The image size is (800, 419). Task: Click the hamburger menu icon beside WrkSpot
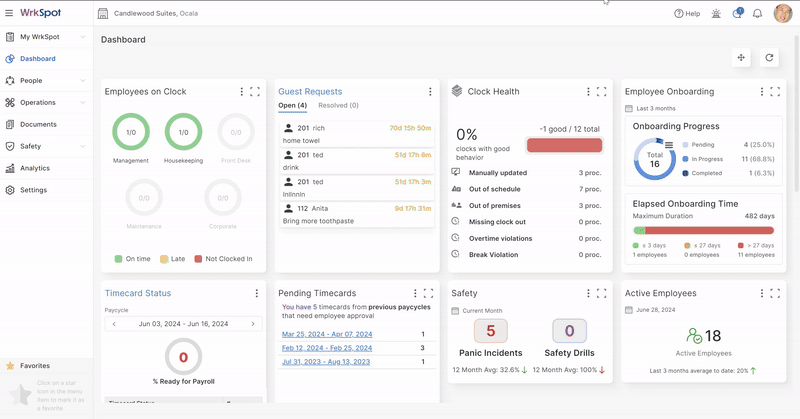pos(9,14)
